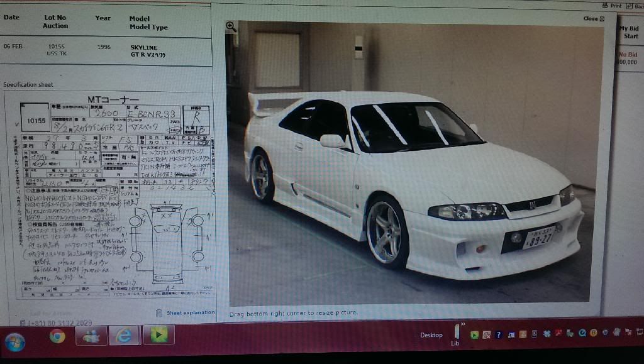Open the Sheet explanation link
644x364 pixels.
[x=191, y=312]
